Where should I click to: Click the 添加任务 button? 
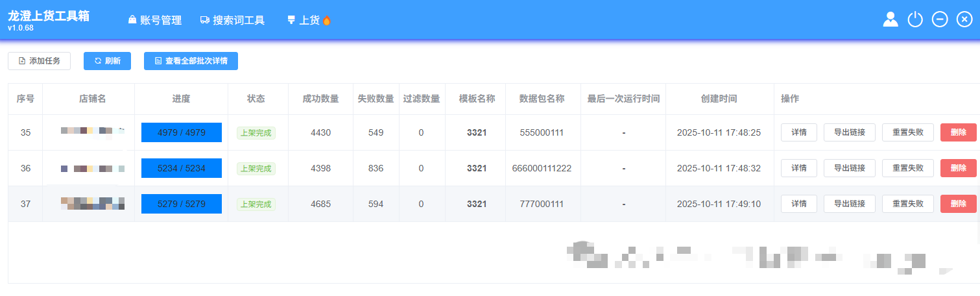(x=40, y=61)
